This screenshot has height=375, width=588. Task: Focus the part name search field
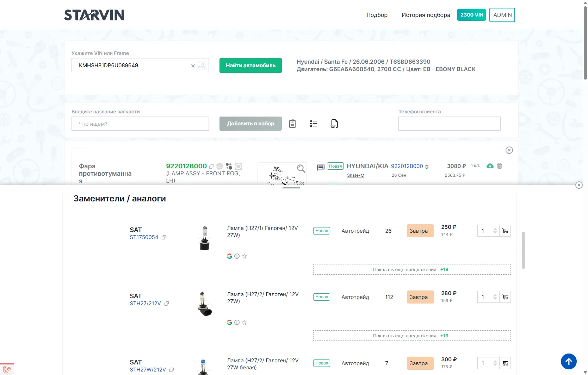coord(140,124)
